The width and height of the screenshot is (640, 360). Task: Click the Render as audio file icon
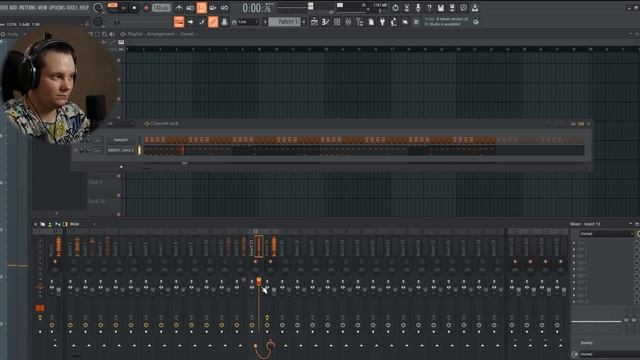(452, 8)
